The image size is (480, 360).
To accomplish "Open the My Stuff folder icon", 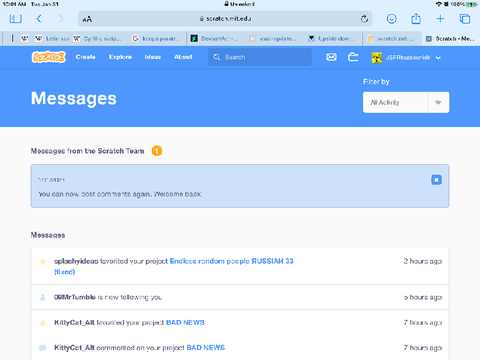I will click(353, 57).
